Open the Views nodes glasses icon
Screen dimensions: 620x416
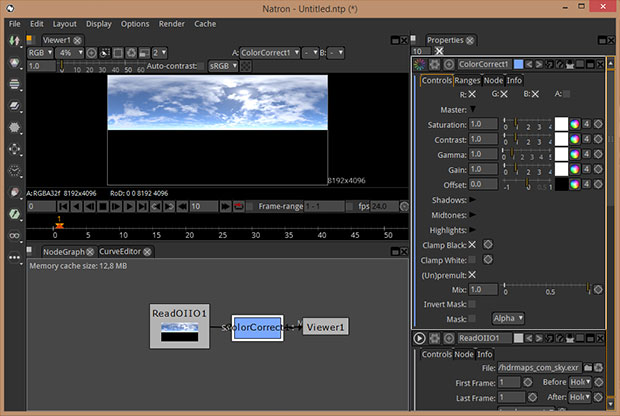14,236
